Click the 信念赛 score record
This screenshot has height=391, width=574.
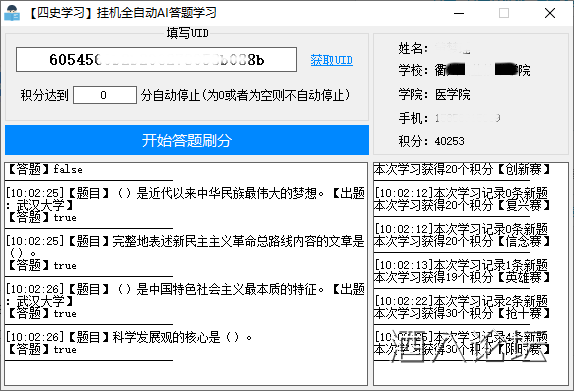(462, 241)
